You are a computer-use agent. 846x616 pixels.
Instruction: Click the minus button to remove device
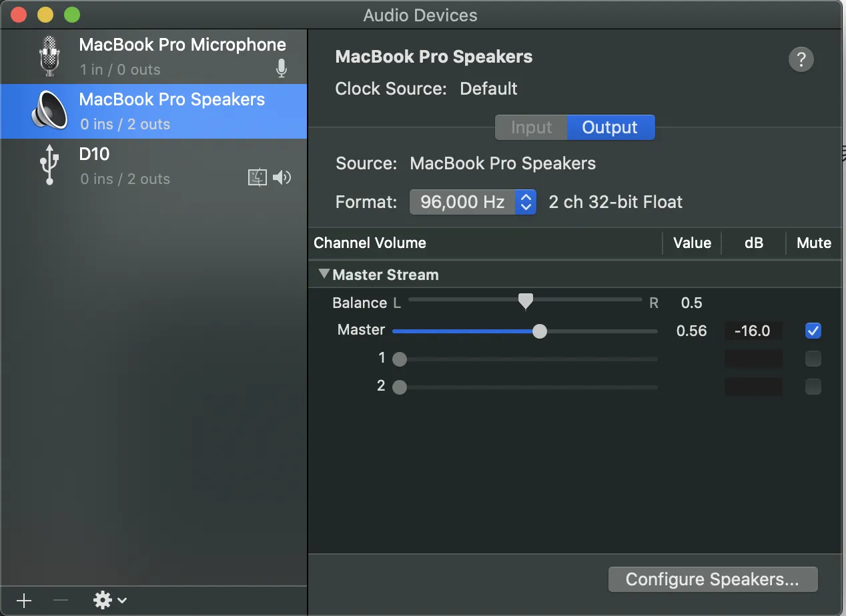click(61, 601)
